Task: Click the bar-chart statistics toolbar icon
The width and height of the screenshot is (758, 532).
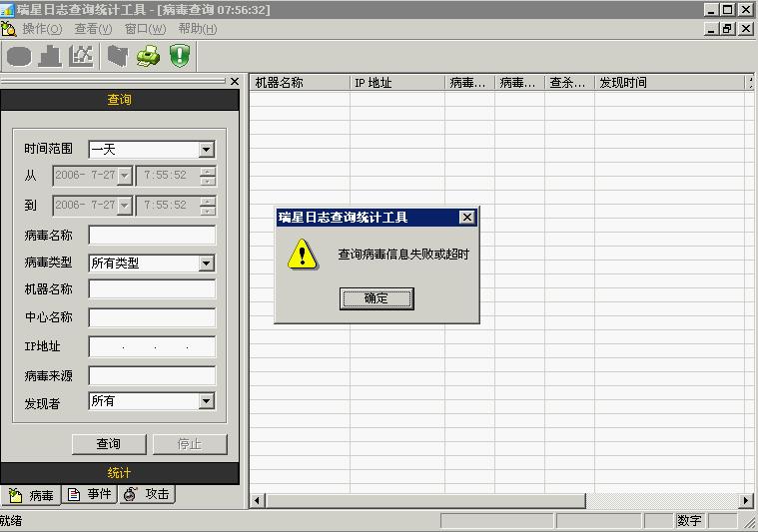Action: (x=50, y=56)
